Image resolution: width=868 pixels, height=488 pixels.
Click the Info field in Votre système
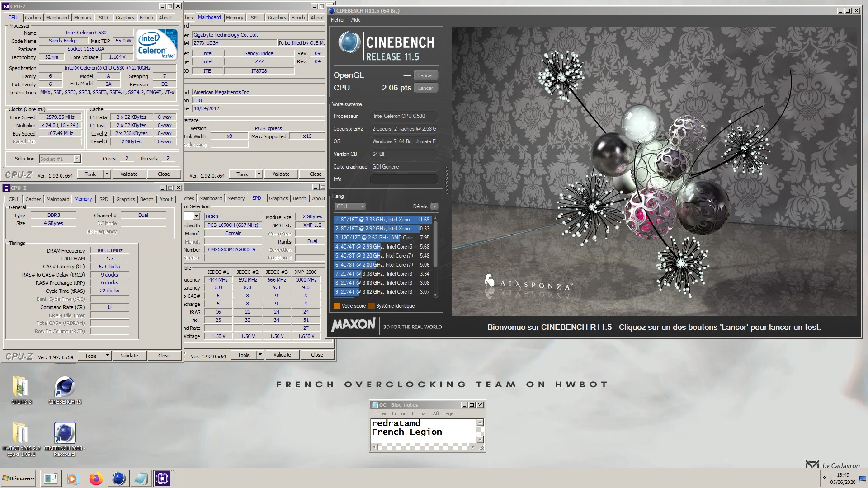404,179
